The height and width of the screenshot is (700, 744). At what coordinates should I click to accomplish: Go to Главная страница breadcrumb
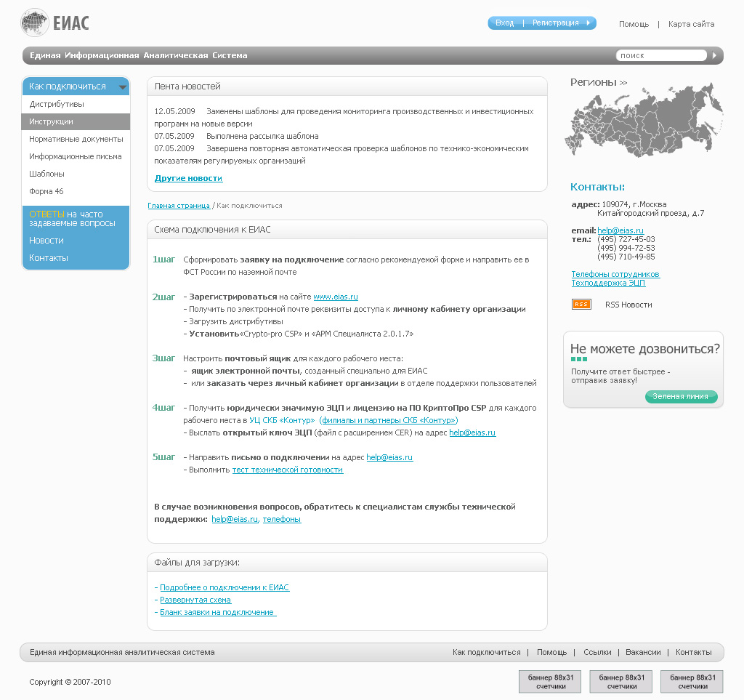[179, 206]
